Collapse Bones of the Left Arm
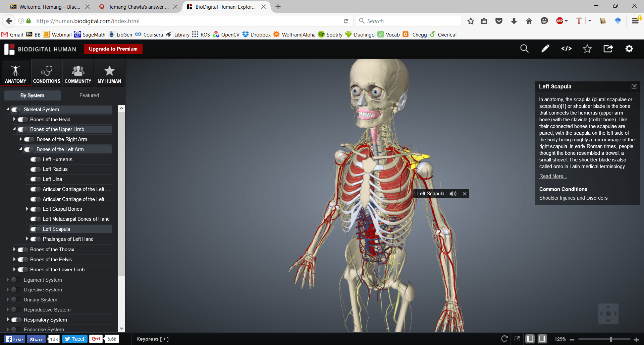 pyautogui.click(x=20, y=149)
